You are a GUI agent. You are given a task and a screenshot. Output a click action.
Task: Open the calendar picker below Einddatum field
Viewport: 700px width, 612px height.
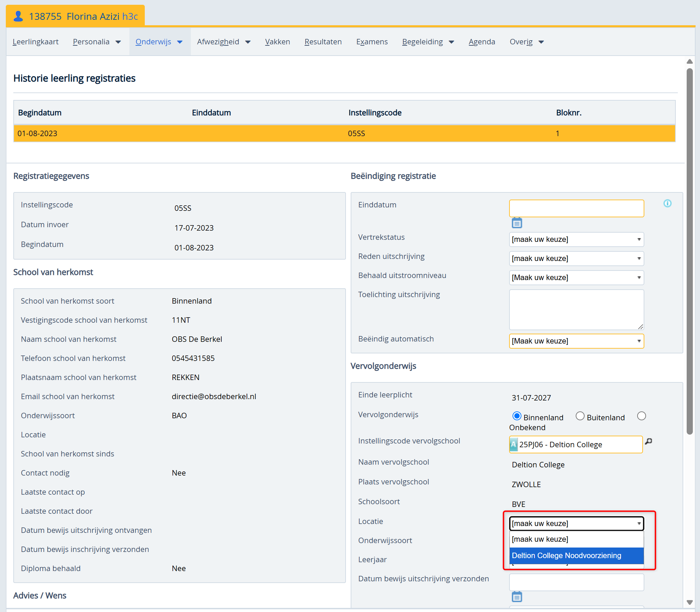point(516,223)
